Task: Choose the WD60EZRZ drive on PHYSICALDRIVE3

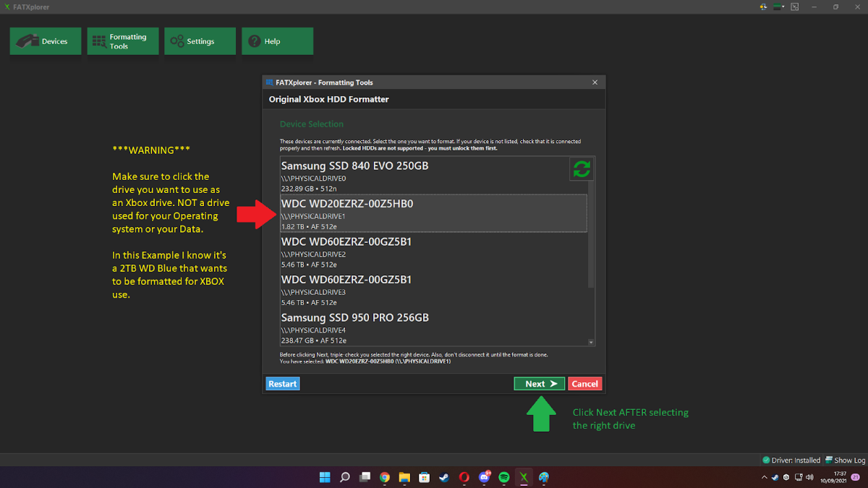Action: tap(433, 288)
